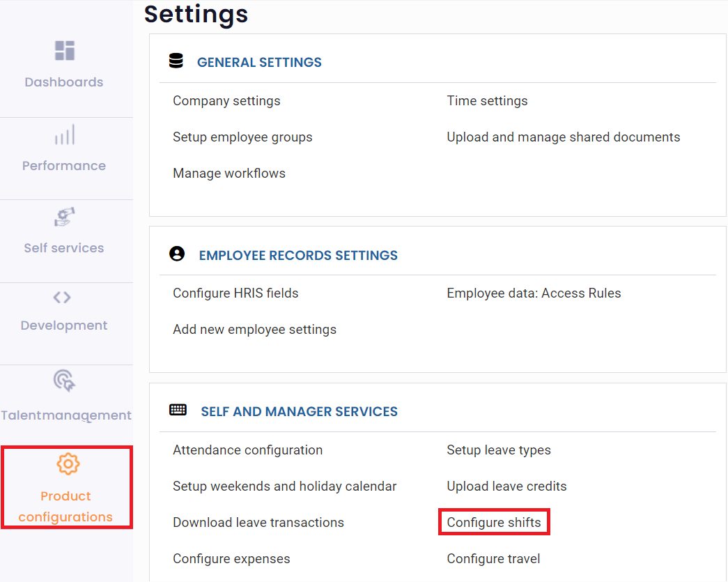
Task: Click Download leave transactions
Action: pyautogui.click(x=258, y=522)
